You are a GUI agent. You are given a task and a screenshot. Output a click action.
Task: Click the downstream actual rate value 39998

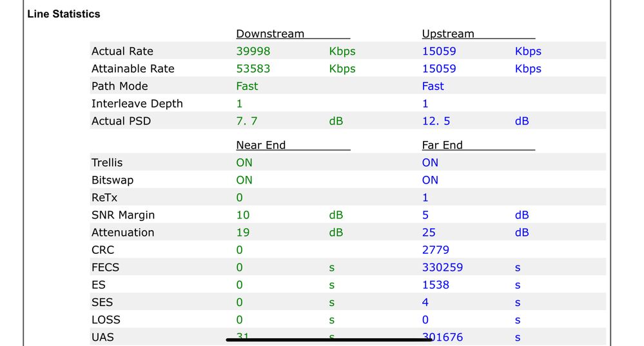coord(253,52)
